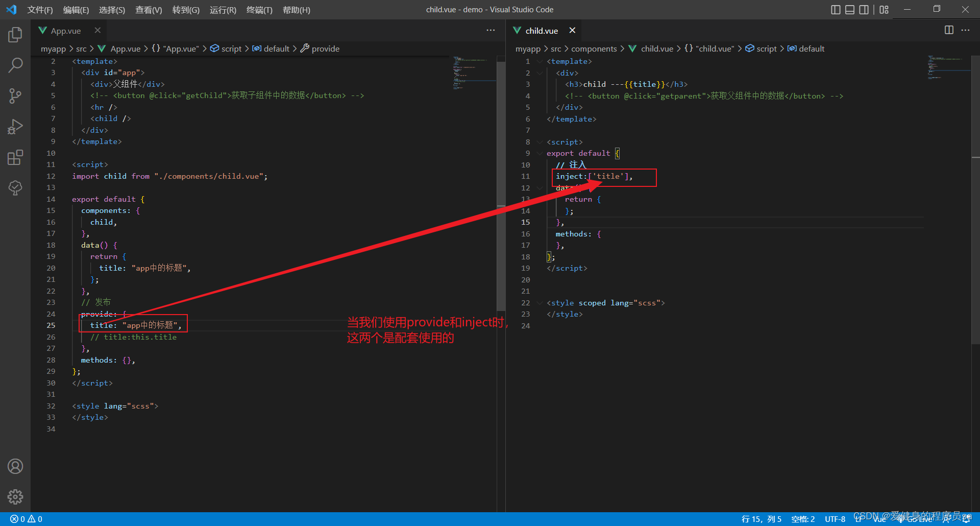Open the Customize Layout icon in title bar
This screenshot has width=980, height=526.
point(884,10)
